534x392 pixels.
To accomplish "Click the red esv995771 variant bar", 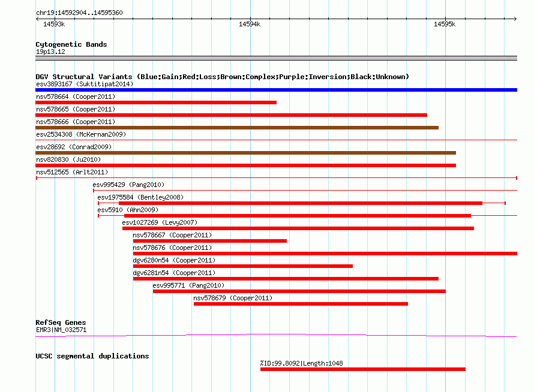I will coord(299,291).
